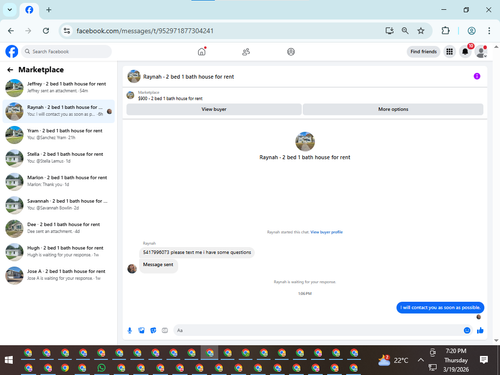Attach a file with the photo icon

pos(141,330)
